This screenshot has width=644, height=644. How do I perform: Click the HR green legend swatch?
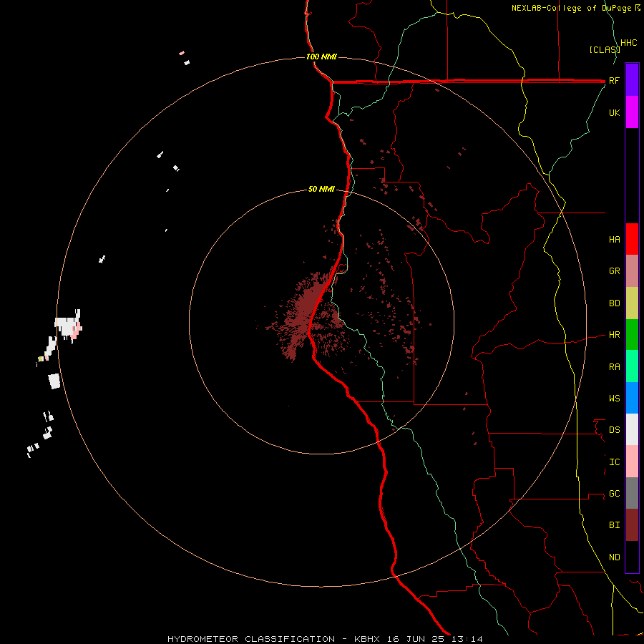click(632, 334)
